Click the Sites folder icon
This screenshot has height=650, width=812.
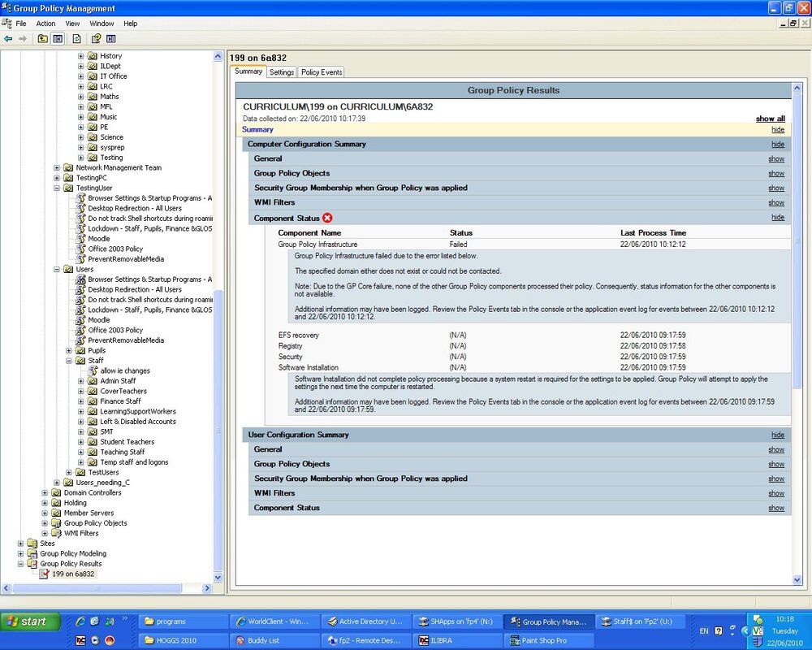32,544
